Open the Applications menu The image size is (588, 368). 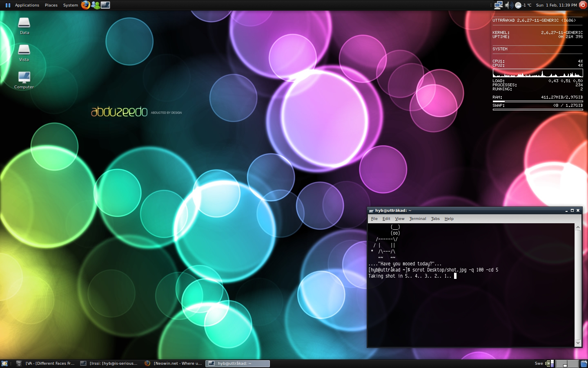27,5
